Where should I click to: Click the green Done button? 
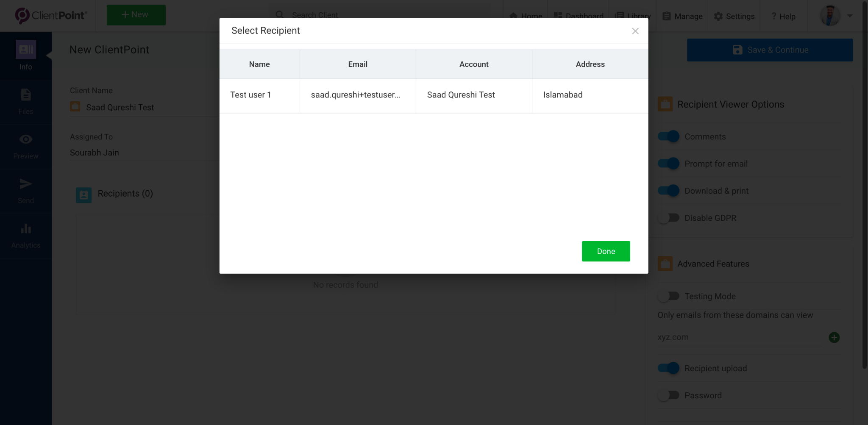606,251
